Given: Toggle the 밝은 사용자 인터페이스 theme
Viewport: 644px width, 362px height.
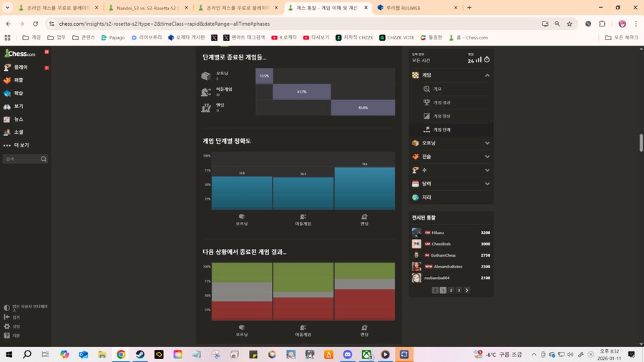Looking at the screenshot, I should pyautogui.click(x=26, y=308).
